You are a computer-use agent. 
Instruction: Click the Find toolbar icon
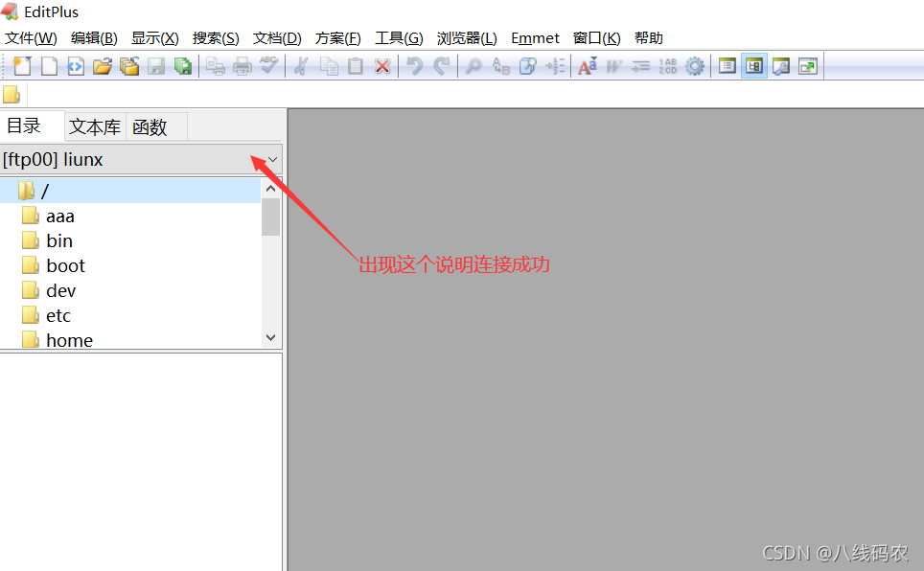click(474, 66)
